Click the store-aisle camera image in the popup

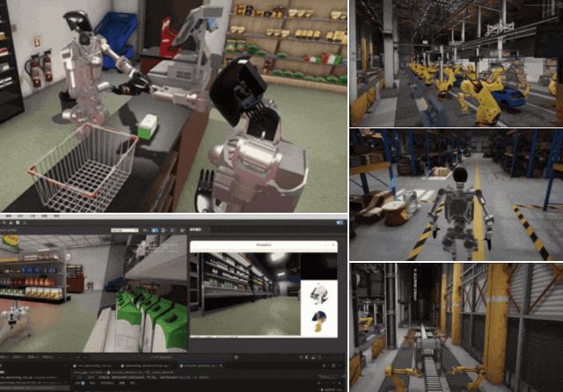click(x=245, y=294)
